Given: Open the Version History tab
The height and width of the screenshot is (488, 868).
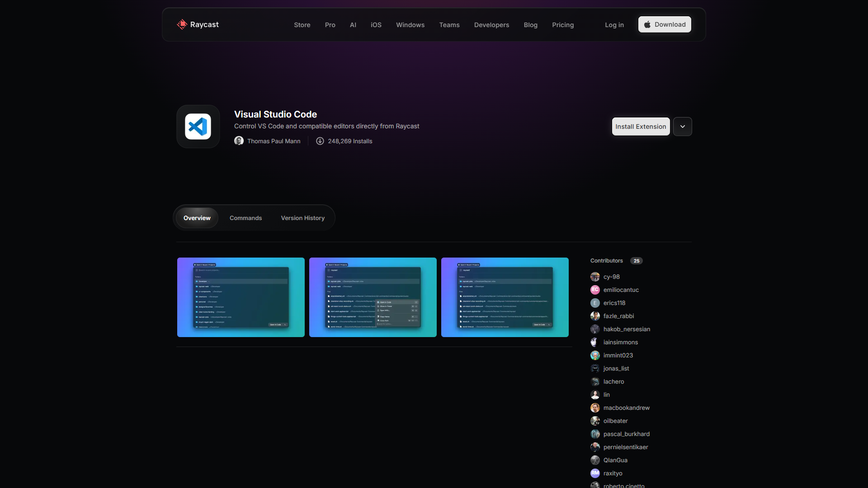Looking at the screenshot, I should pyautogui.click(x=302, y=218).
